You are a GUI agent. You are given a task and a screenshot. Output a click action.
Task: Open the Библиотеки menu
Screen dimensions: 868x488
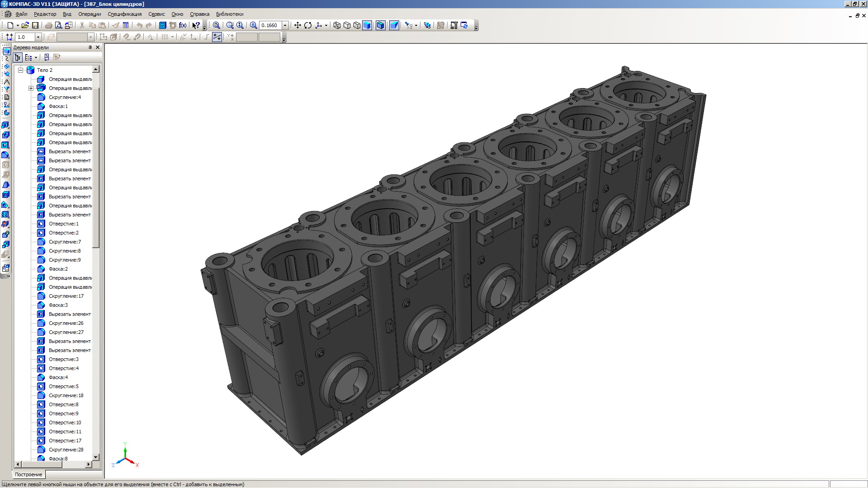[x=229, y=14]
